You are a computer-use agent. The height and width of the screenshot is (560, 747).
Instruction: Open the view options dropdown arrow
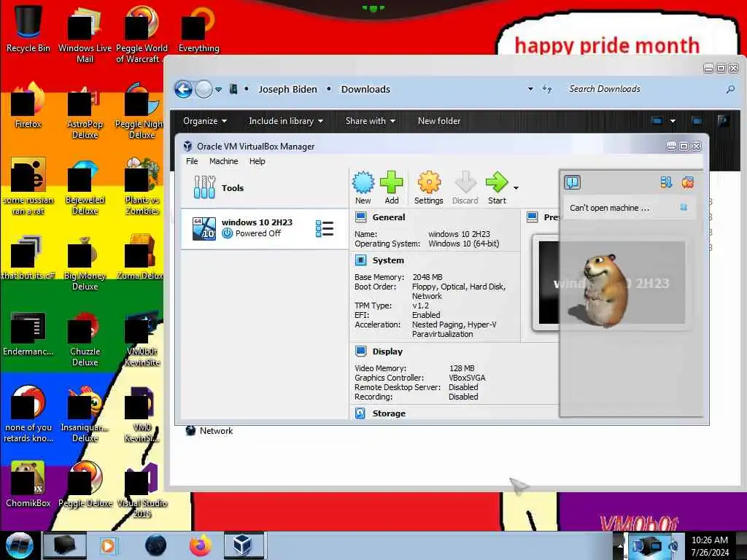click(x=673, y=121)
